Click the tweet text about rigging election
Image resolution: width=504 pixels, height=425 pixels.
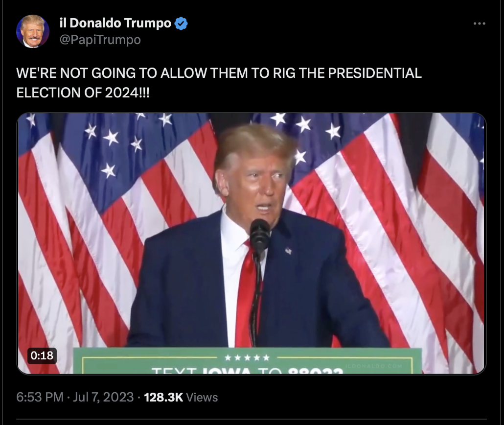219,83
